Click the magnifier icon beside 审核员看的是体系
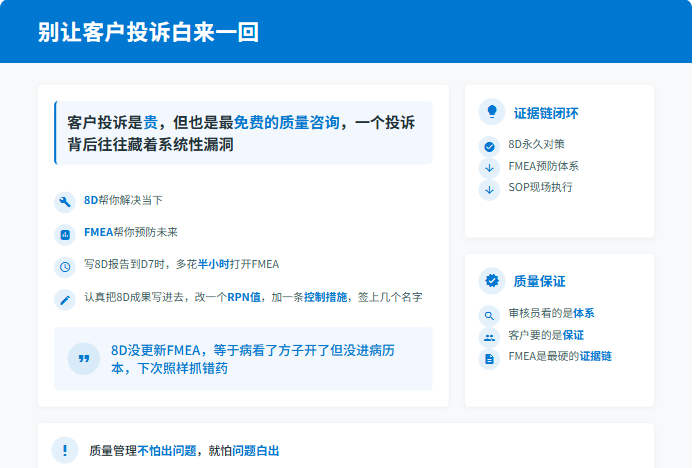The image size is (697, 468). coord(489,315)
